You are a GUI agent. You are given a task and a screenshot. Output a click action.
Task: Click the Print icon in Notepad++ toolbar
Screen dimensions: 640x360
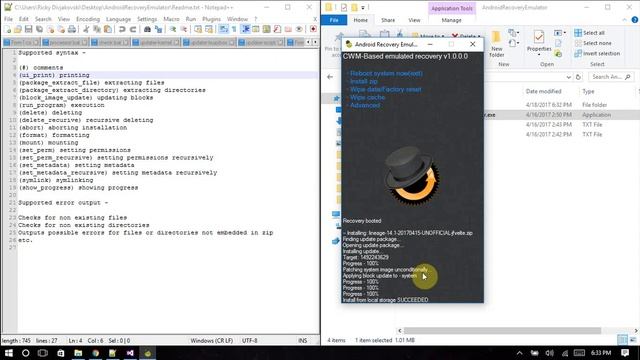[72, 29]
